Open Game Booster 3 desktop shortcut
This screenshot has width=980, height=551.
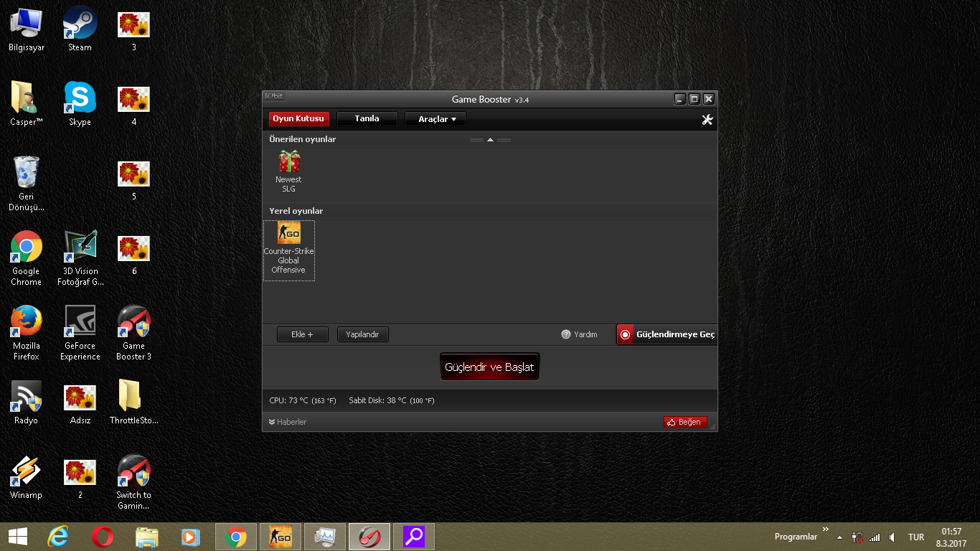coord(134,333)
